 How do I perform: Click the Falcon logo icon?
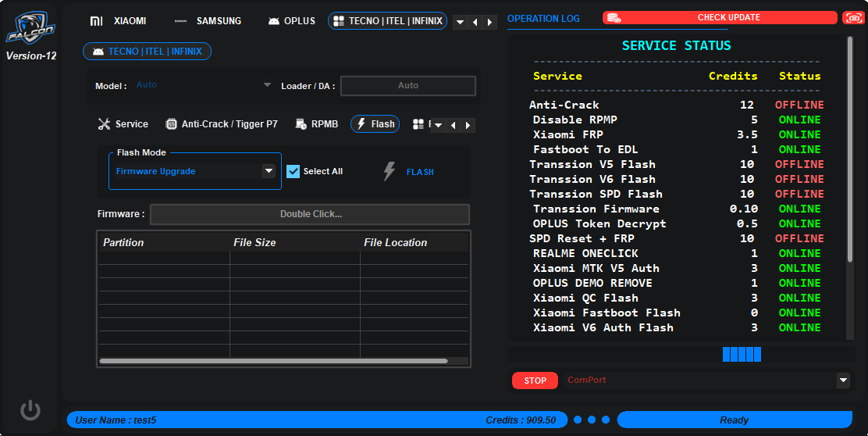[30, 28]
